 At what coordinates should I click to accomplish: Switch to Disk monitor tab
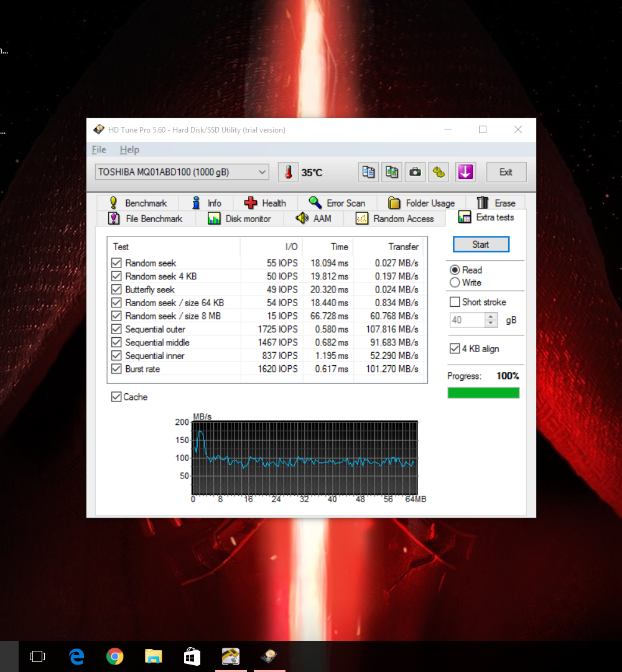coord(239,218)
